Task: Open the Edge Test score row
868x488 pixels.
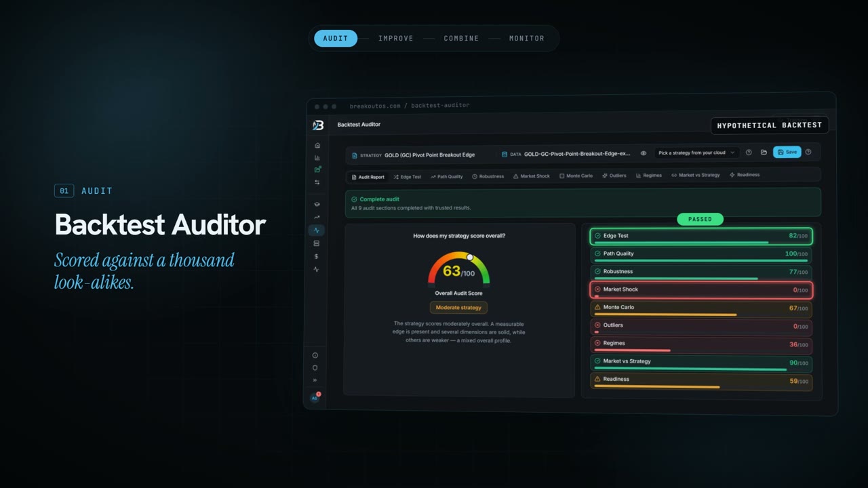Action: pos(701,237)
